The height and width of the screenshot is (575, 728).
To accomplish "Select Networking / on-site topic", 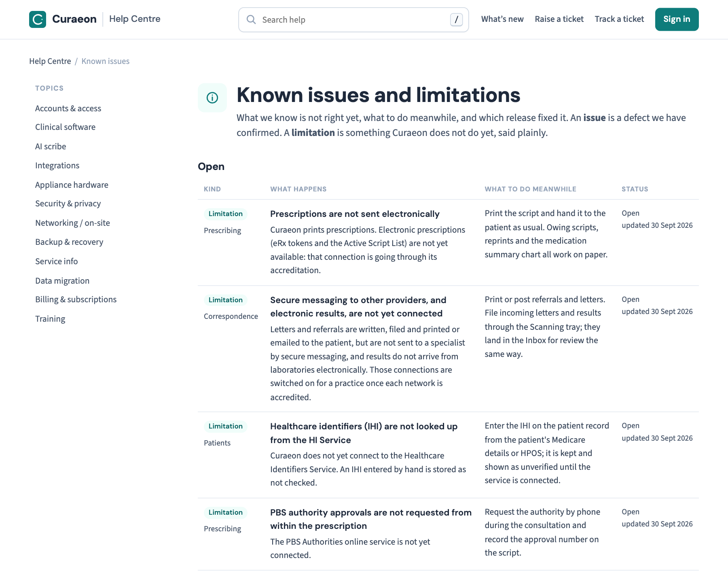I will 72,223.
